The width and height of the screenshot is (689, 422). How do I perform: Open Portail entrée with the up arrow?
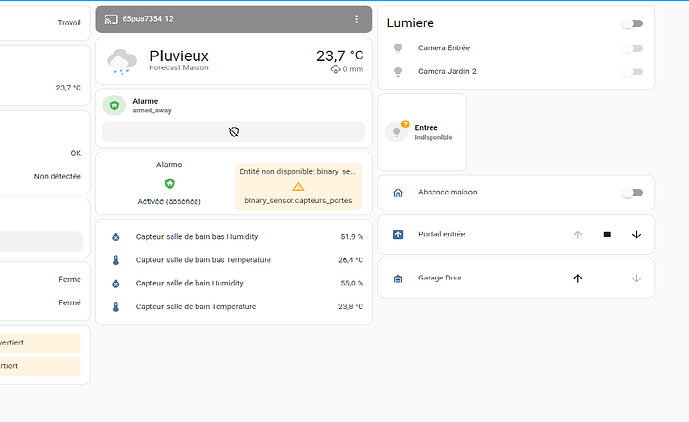coord(577,235)
